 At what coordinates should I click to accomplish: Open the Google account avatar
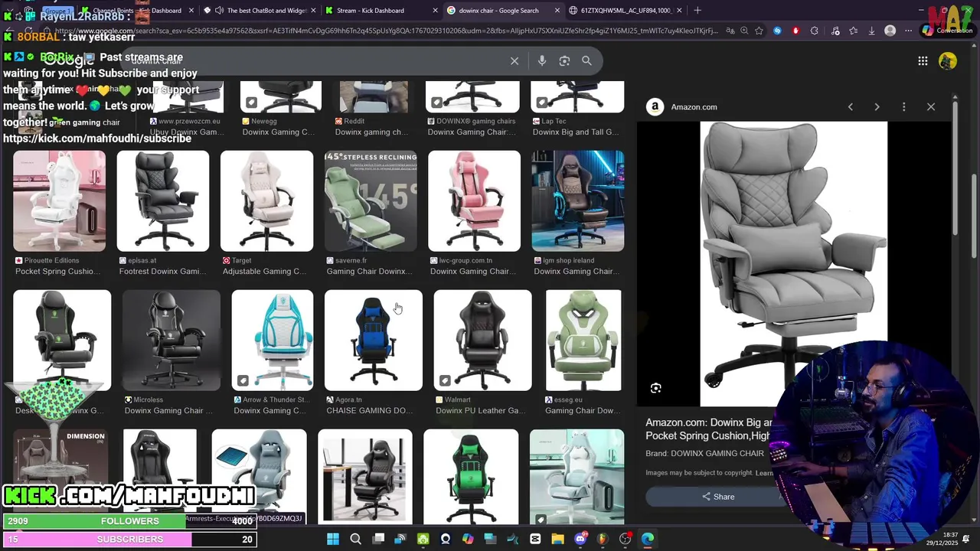pos(948,61)
